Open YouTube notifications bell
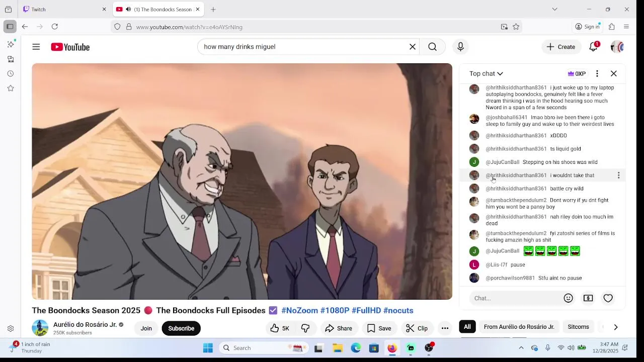 [594, 47]
